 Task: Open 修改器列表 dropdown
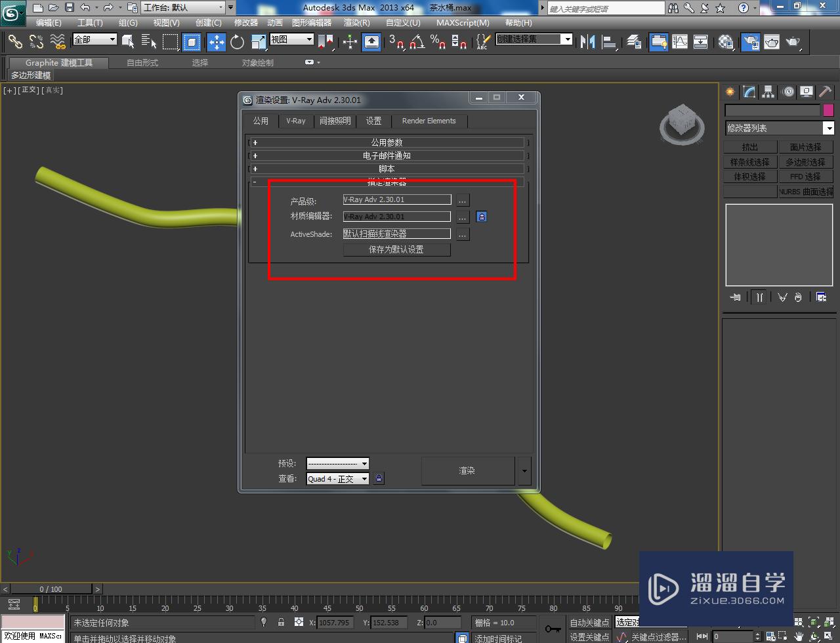pos(779,128)
